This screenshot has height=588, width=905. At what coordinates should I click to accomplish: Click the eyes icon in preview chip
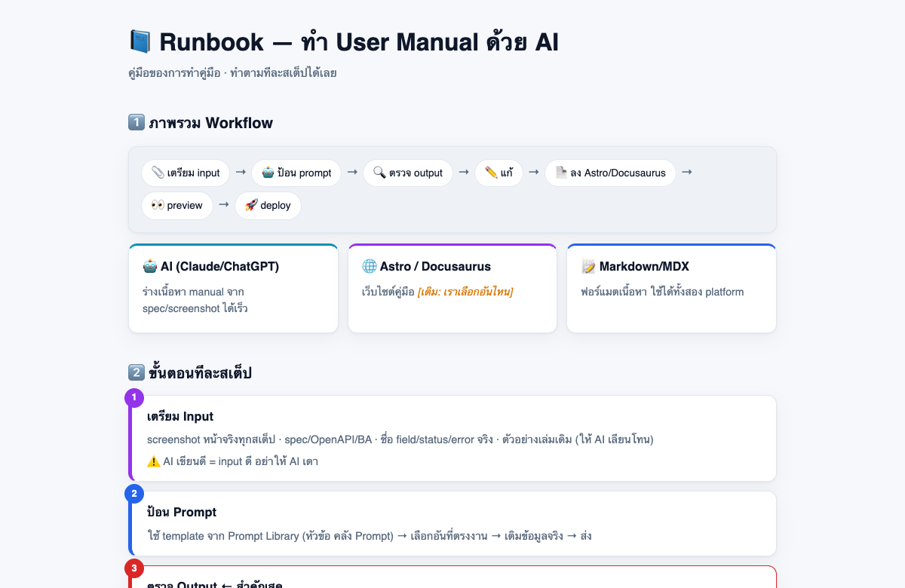pyautogui.click(x=158, y=205)
